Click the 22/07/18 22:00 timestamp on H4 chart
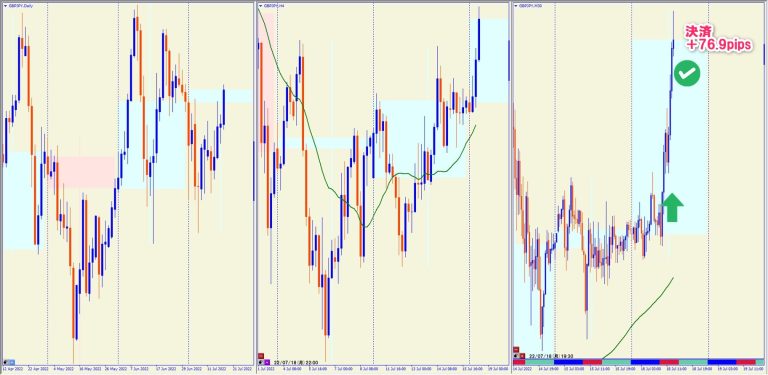The width and height of the screenshot is (768, 375). 295,363
